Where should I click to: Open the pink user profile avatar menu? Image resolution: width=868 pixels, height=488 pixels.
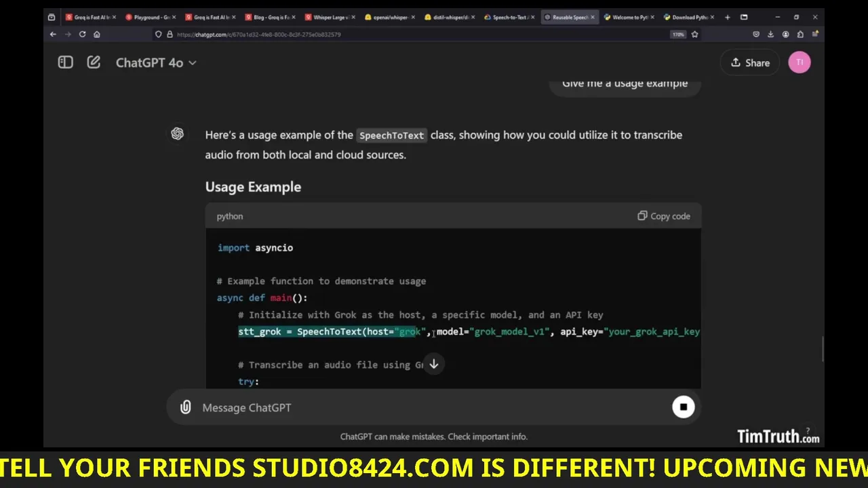[800, 62]
